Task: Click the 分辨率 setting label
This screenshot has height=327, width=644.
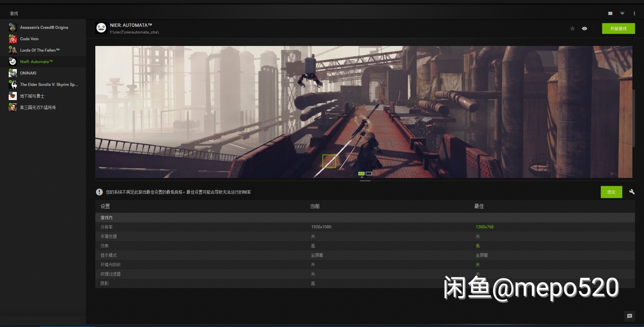Action: point(107,227)
